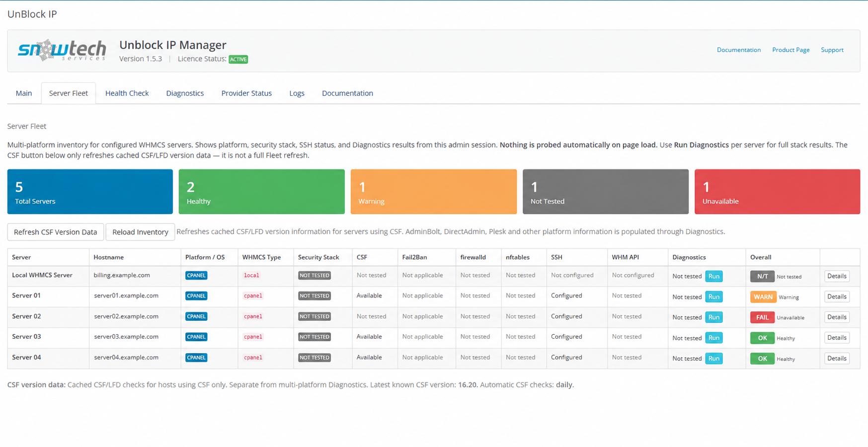
Task: Run diagnostics for Server 04
Action: tap(714, 359)
